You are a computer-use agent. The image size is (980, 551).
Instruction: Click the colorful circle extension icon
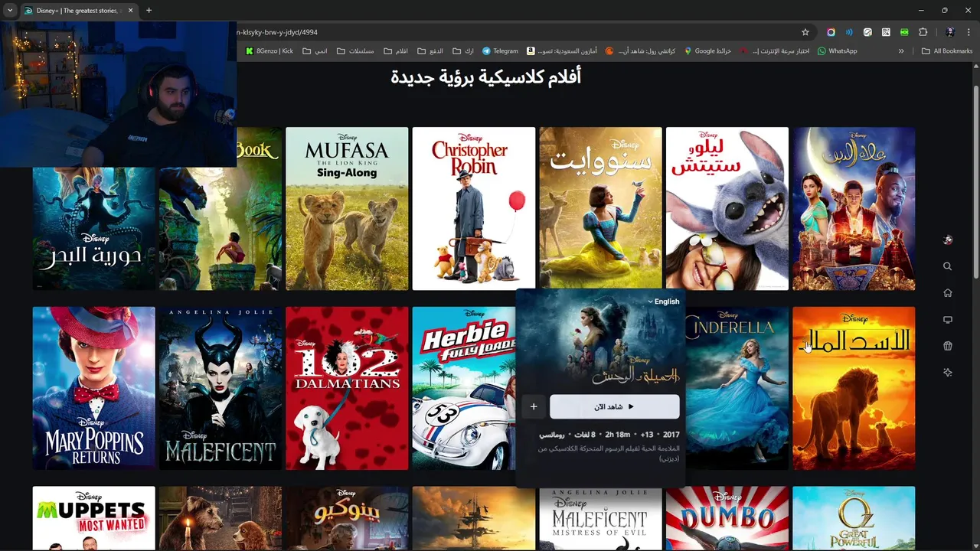(831, 32)
